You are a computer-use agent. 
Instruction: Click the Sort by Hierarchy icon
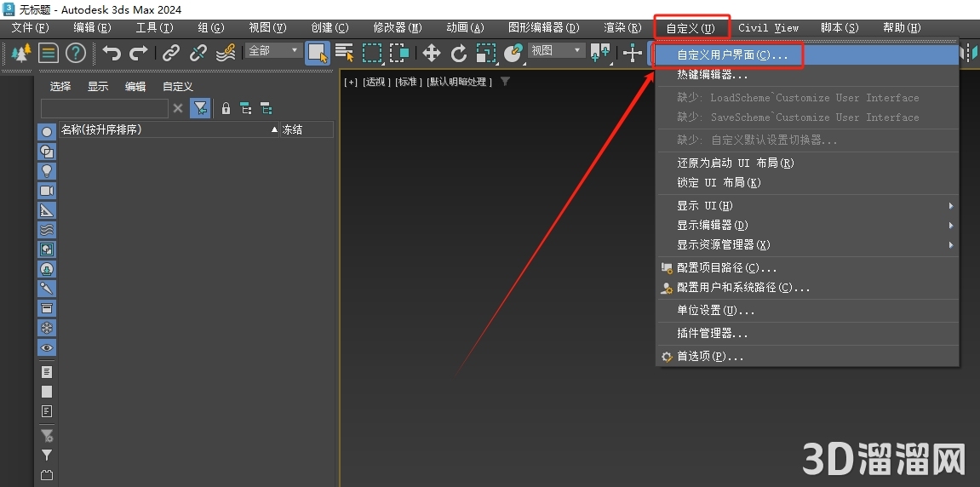245,109
